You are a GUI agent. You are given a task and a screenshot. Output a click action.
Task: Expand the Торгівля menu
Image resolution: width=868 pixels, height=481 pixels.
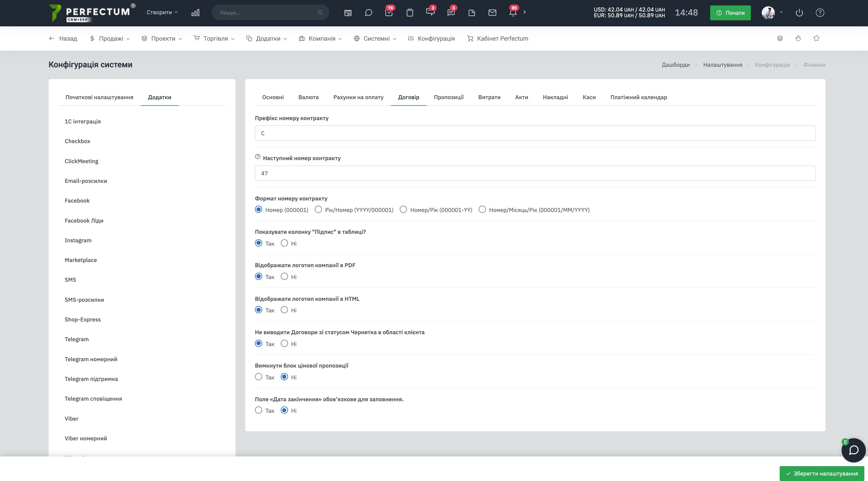214,39
